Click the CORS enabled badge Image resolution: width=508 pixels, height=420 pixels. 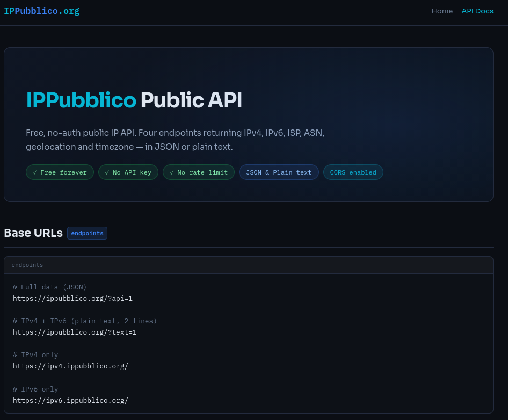(353, 172)
